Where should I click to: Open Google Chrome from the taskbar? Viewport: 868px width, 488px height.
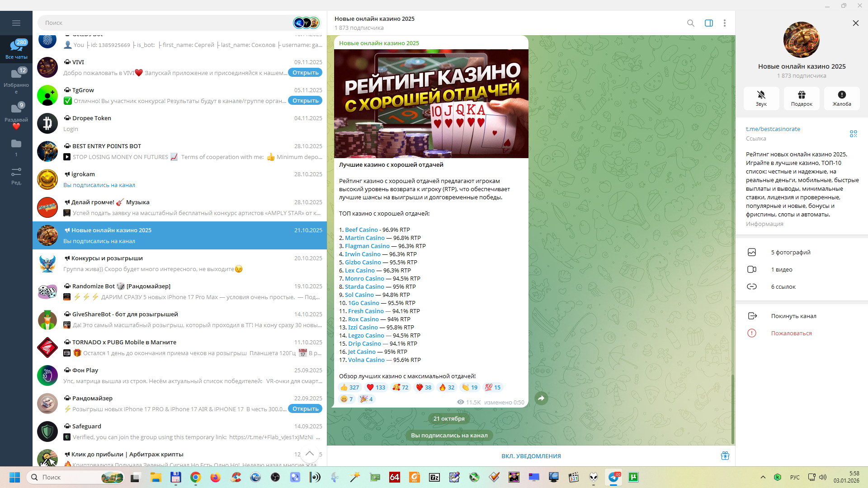point(195,478)
